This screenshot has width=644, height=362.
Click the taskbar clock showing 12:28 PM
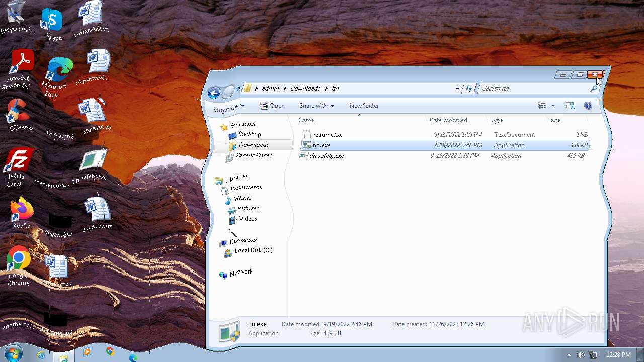618,355
